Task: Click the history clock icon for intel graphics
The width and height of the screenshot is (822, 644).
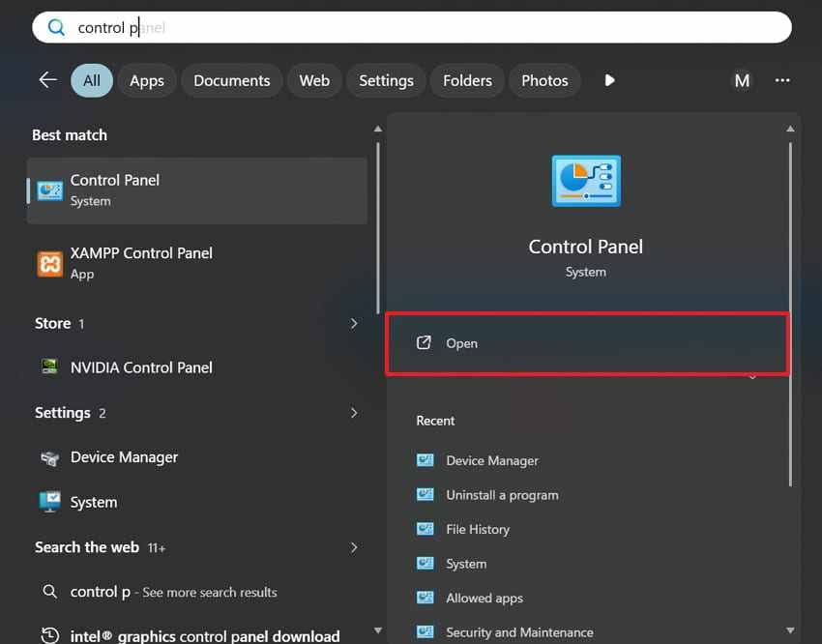Action: (49, 635)
